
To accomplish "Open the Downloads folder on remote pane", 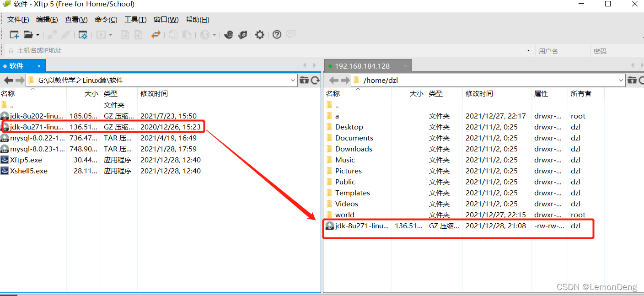I will [x=354, y=149].
